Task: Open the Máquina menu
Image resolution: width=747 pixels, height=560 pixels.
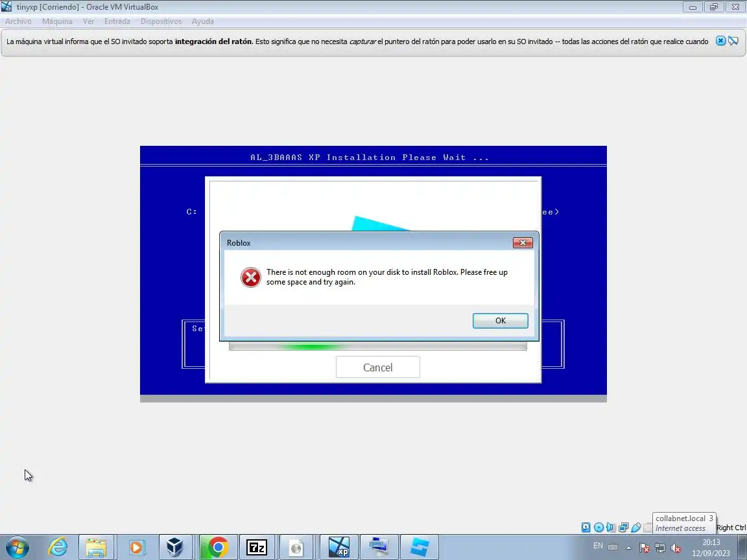Action: pos(57,21)
